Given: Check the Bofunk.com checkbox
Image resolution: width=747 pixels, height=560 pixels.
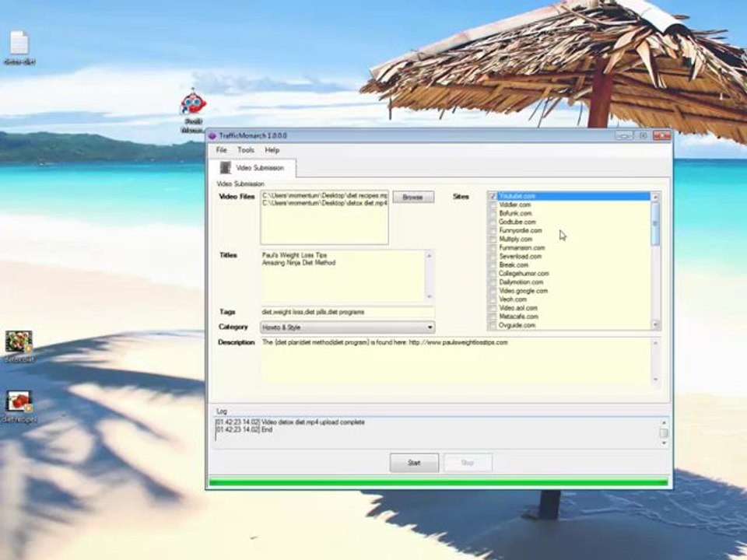Looking at the screenshot, I should click(x=492, y=213).
